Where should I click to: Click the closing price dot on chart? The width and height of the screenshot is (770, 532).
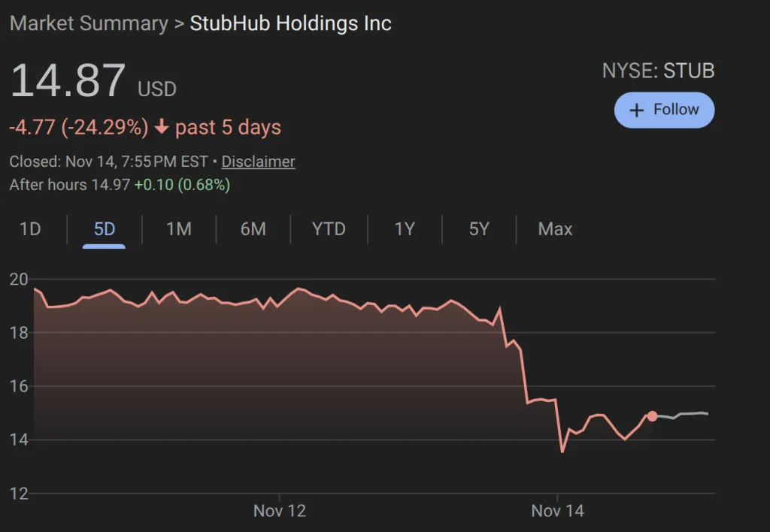[x=652, y=416]
